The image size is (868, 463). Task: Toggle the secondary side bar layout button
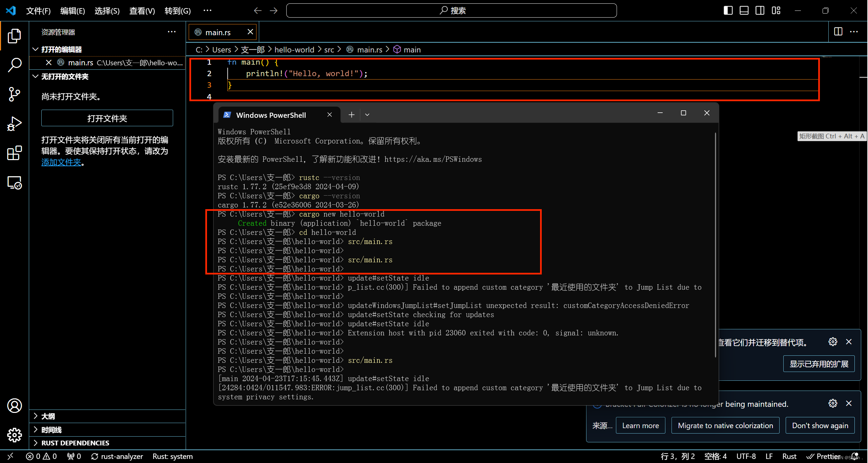[760, 10]
